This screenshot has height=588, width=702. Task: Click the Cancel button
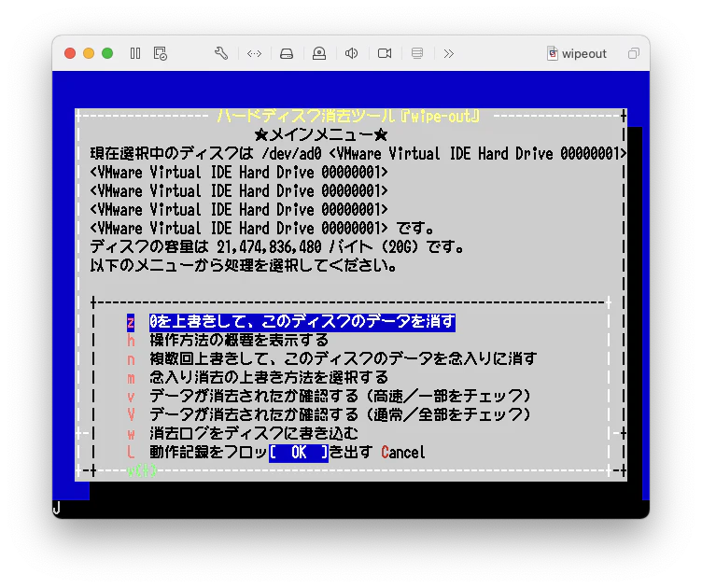click(x=403, y=453)
